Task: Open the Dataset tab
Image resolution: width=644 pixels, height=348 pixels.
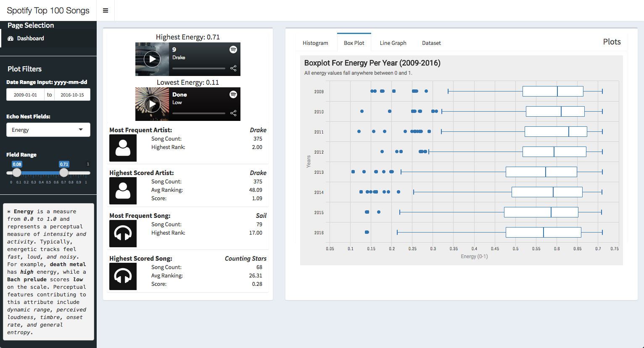Action: point(431,43)
